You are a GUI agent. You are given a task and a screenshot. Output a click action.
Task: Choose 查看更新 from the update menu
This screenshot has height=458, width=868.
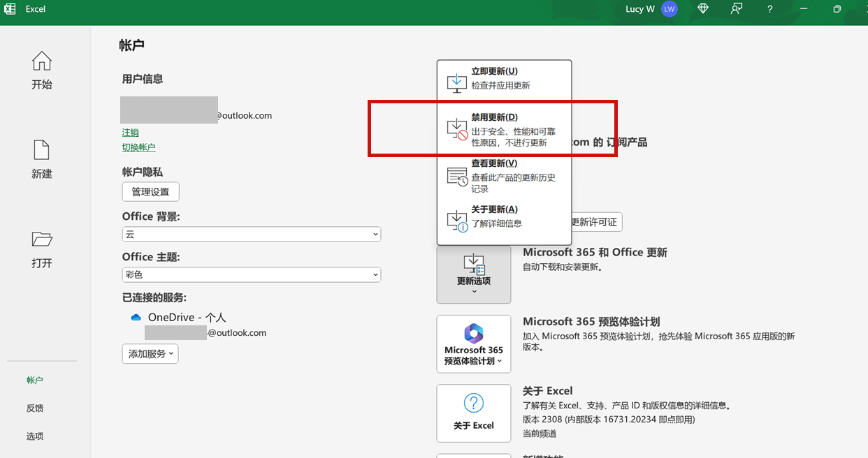click(504, 176)
